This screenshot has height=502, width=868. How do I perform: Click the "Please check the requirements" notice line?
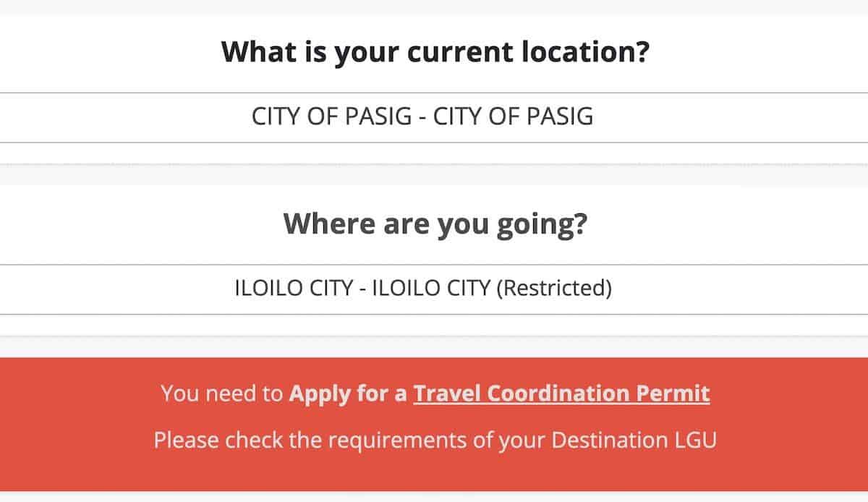[x=434, y=439]
